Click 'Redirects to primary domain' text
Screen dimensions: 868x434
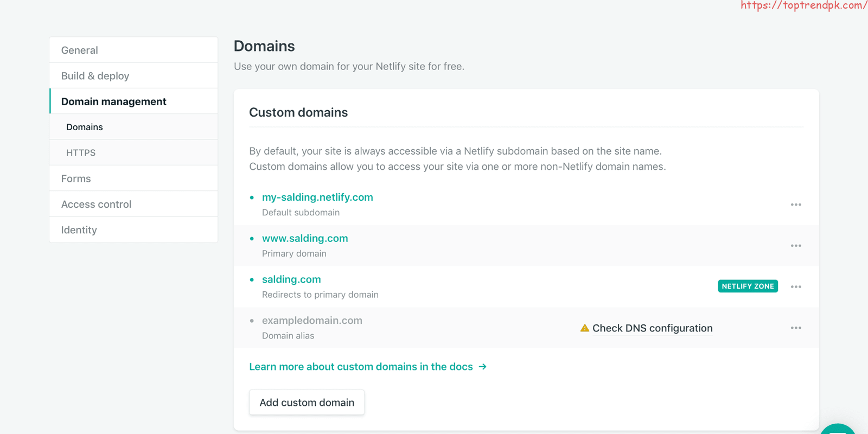[x=320, y=295]
